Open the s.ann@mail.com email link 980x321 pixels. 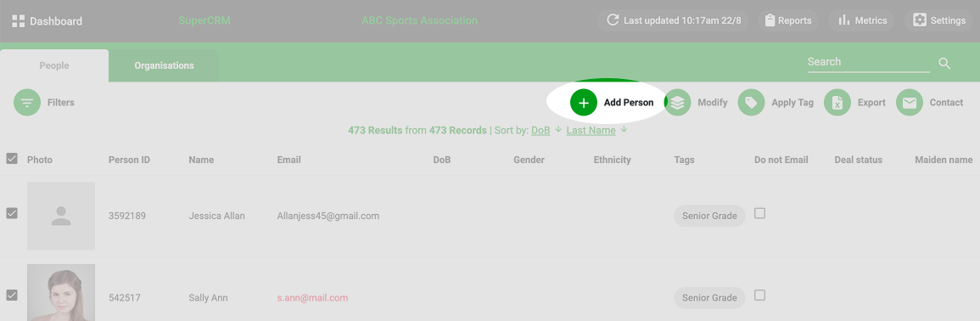312,298
